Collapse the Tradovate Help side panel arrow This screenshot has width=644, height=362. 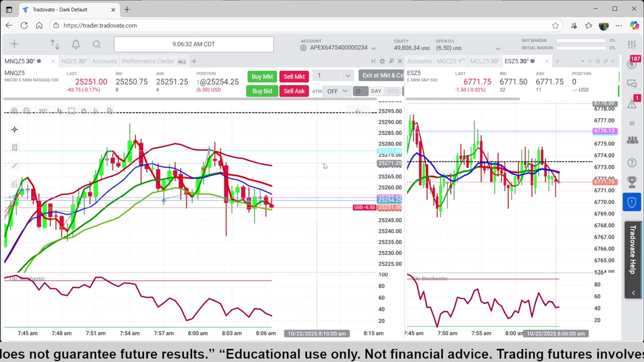tap(633, 293)
